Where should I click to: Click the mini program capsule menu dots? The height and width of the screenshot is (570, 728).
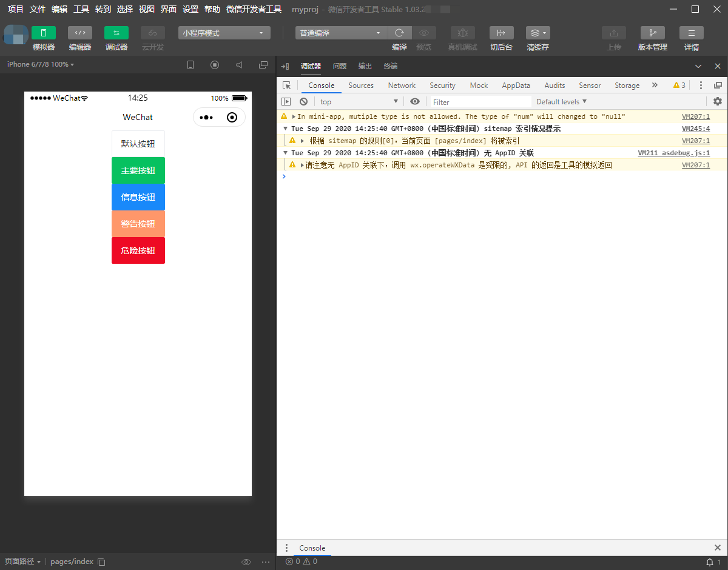[x=206, y=118]
